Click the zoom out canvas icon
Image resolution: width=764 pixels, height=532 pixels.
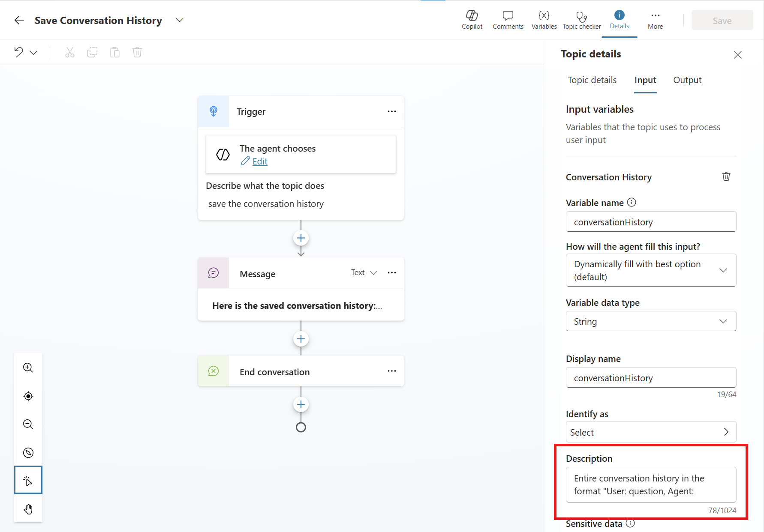28,424
